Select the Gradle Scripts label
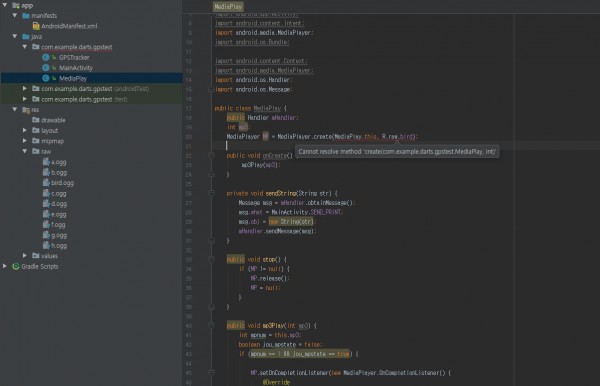600x386 pixels. tap(40, 266)
